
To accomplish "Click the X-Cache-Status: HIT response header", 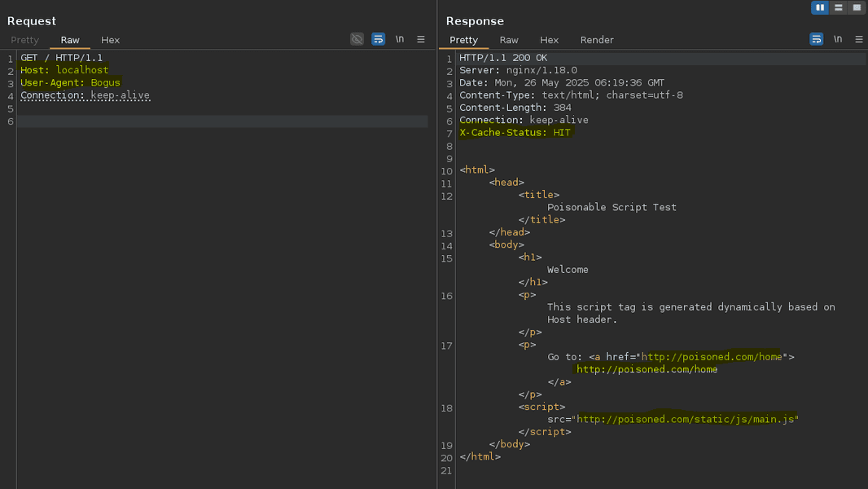I will (515, 133).
